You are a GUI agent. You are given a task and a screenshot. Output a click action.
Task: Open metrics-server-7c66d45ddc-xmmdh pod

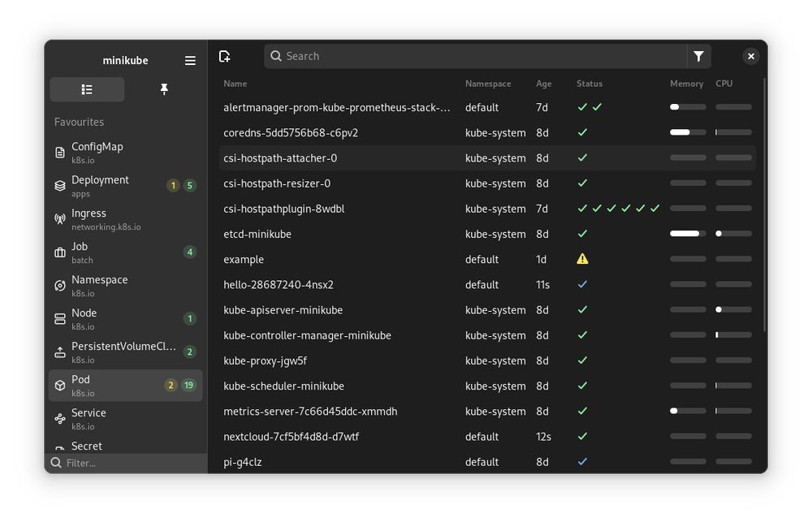487,412
